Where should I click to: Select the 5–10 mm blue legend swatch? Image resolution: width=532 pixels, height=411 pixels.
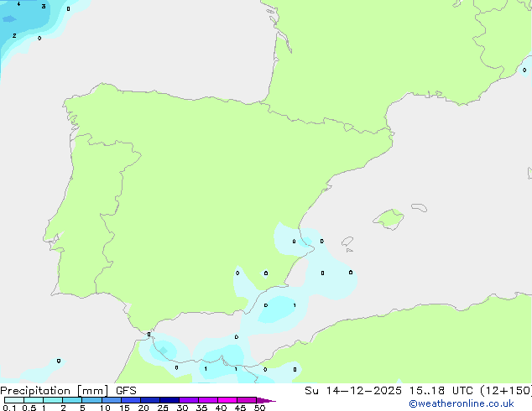[x=91, y=400]
